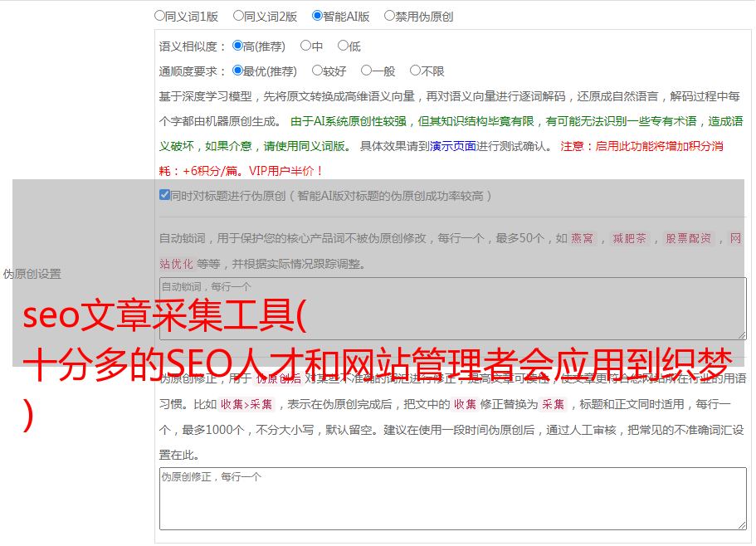This screenshot has width=756, height=546.
Task: Open the 演示页面 link
Action: point(452,146)
